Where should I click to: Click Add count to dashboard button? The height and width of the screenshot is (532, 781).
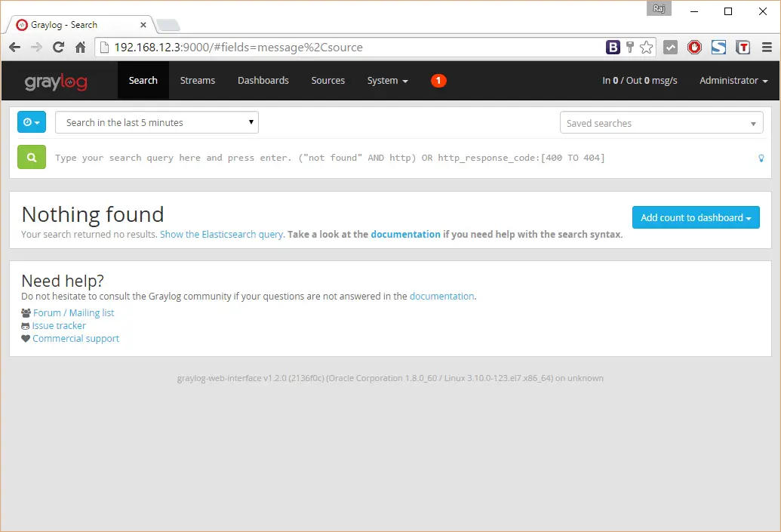click(x=695, y=217)
